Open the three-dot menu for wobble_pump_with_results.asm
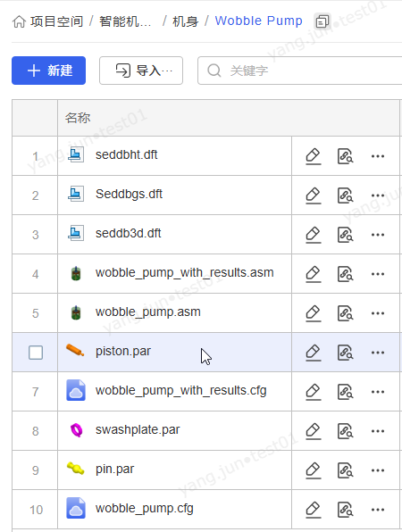The image size is (402, 532). click(378, 274)
